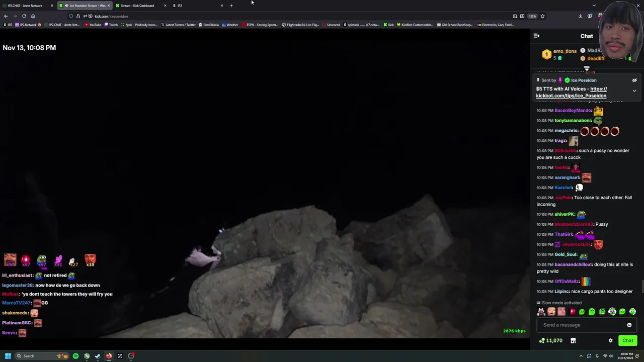644x362 pixels.
Task: Open the ESPN - Serving Sports bookmark
Action: tap(260, 25)
